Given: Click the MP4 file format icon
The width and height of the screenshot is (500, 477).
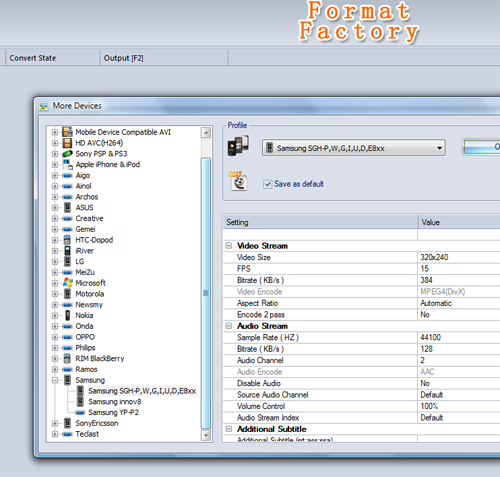Looking at the screenshot, I should 238,181.
